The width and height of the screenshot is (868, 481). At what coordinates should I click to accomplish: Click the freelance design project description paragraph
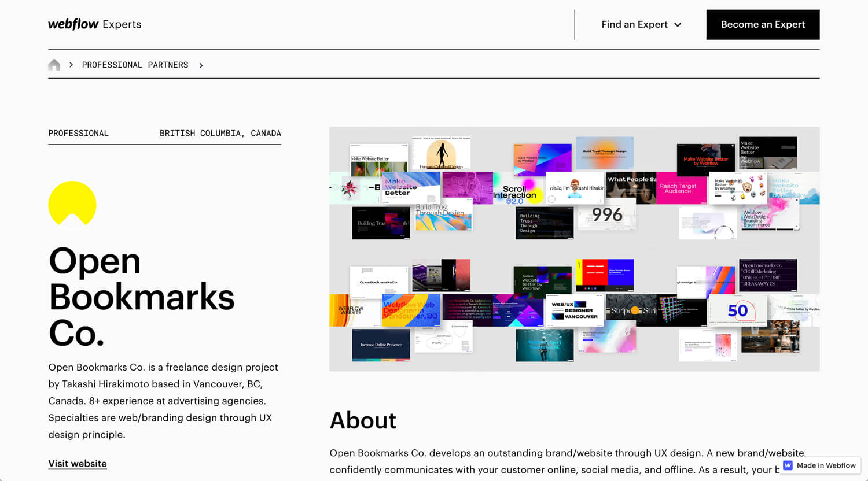click(x=163, y=401)
